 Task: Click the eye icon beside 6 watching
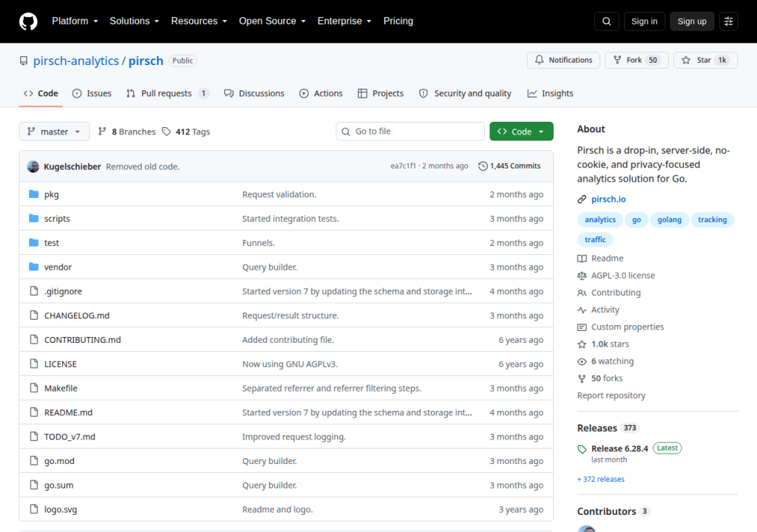(x=582, y=361)
